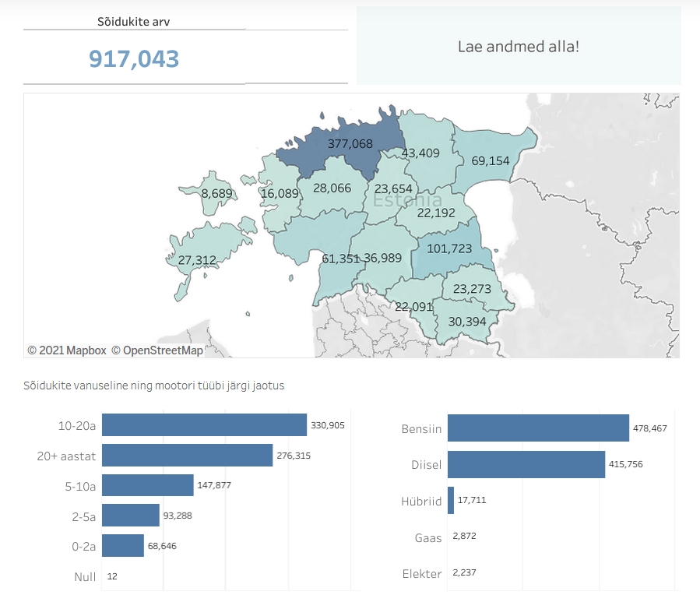700x595 pixels.
Task: Open the 2021 Mapbox attribution link
Action: 66,350
